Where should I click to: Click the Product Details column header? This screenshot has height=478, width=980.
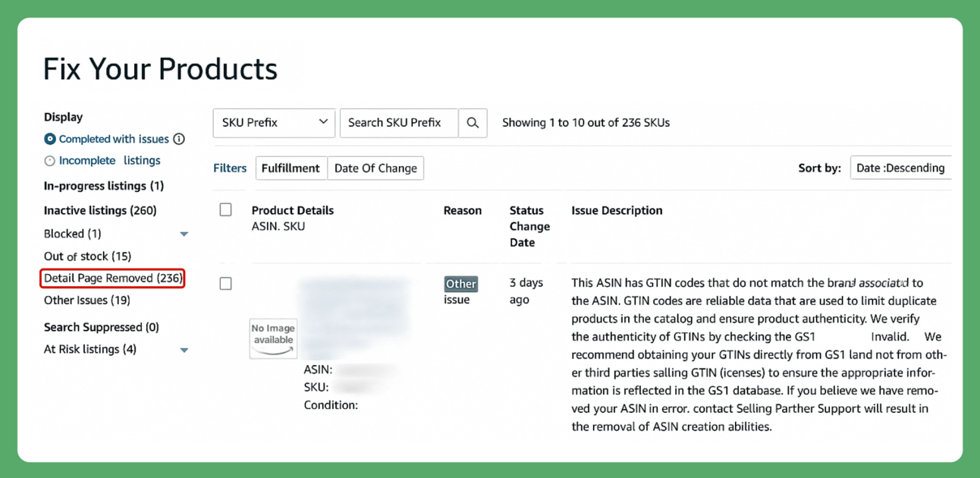[293, 210]
